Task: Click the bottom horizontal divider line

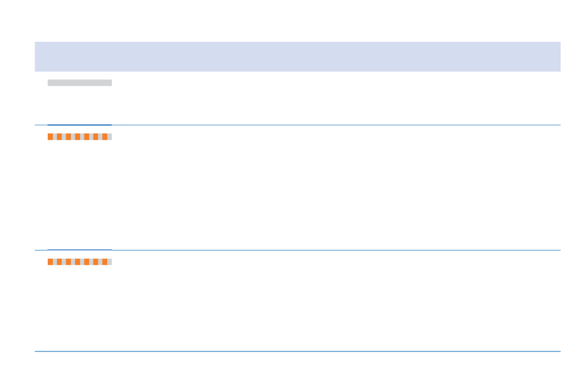Action: point(298,351)
